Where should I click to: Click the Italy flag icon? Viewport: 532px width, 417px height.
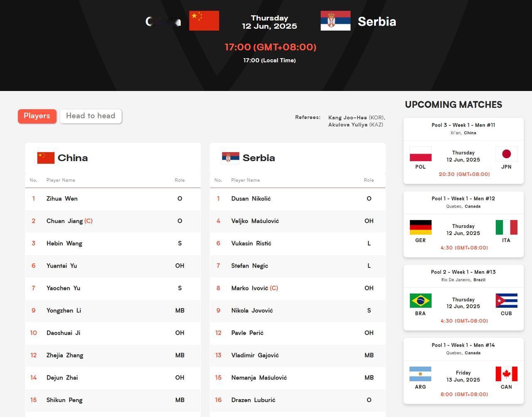[506, 227]
